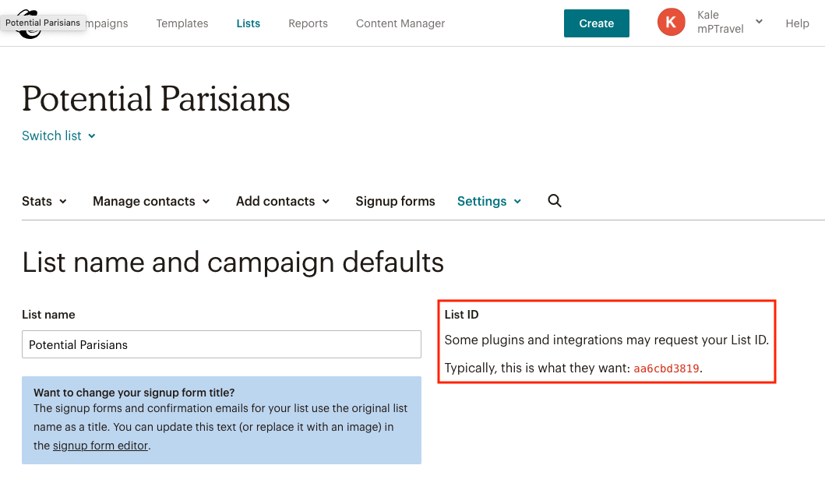Image resolution: width=825 pixels, height=504 pixels.
Task: Open the Templates navigation item
Action: [182, 23]
